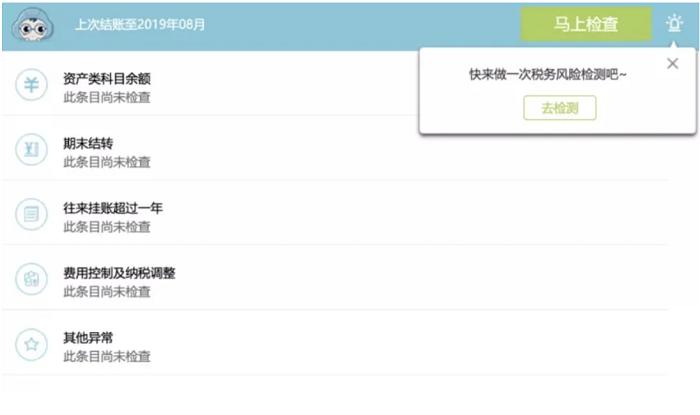The width and height of the screenshot is (700, 415).
Task: Click the star icon for 其他异常
Action: [31, 345]
